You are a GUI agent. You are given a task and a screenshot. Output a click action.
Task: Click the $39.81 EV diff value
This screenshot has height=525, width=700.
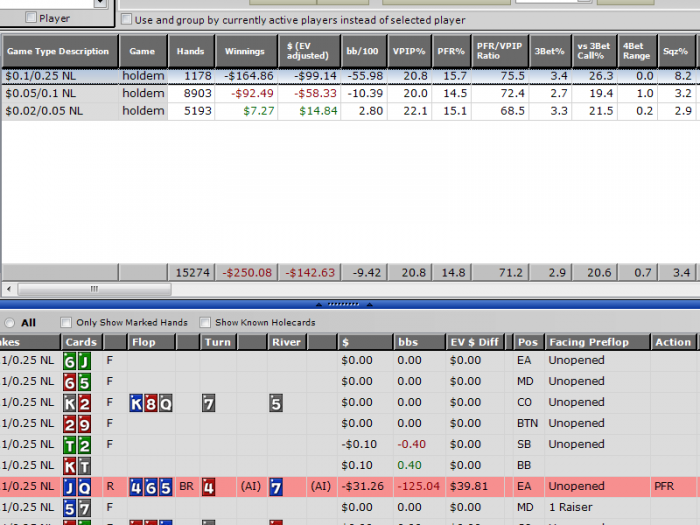[x=469, y=486]
